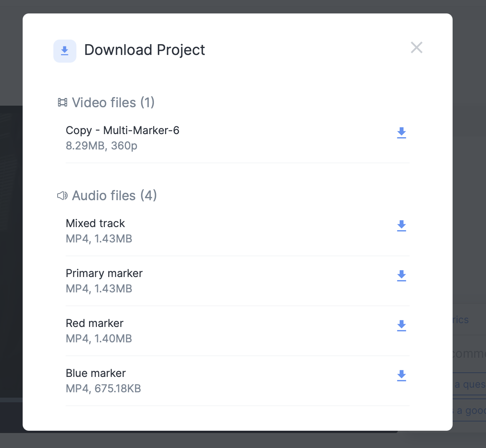Download the Blue marker audio file
Viewport: 486px width, 448px height.
click(402, 375)
